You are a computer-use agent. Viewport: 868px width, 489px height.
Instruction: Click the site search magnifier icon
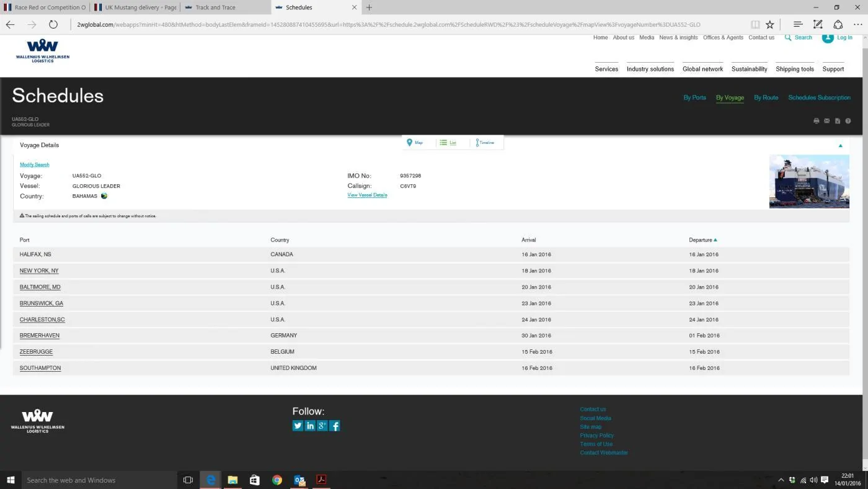point(788,38)
